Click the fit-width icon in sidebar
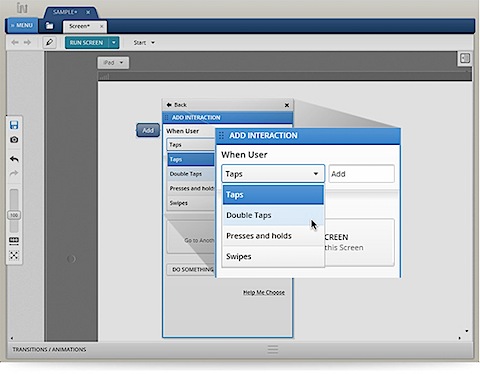The image size is (480, 374). [14, 241]
